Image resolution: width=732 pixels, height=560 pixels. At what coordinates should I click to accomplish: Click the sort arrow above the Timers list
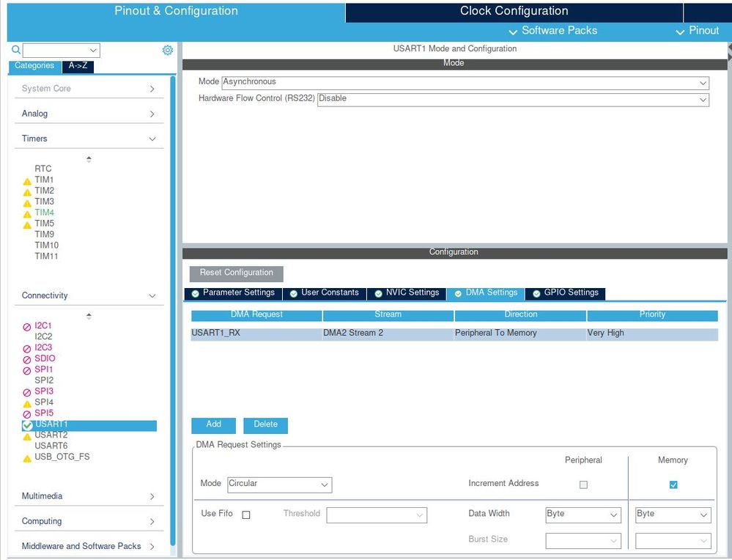(89, 159)
